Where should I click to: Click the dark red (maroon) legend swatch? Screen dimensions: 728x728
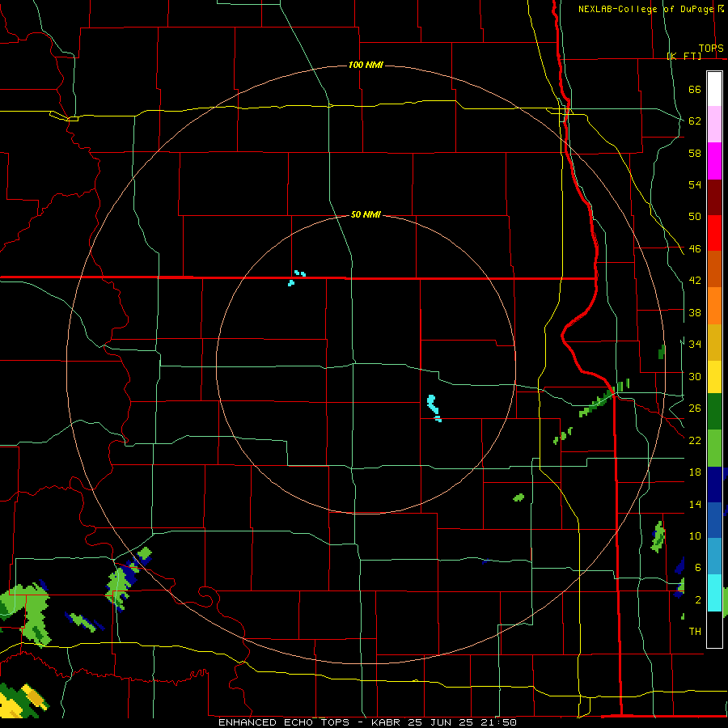click(714, 198)
